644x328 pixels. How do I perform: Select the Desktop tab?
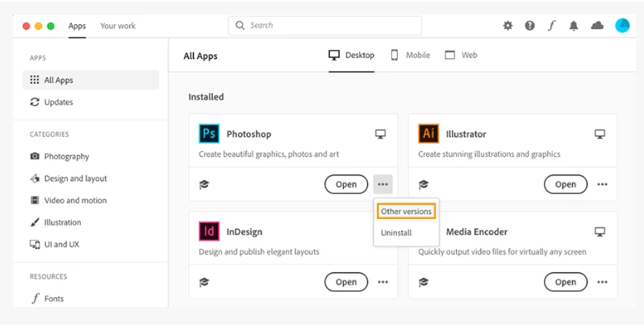pos(352,55)
